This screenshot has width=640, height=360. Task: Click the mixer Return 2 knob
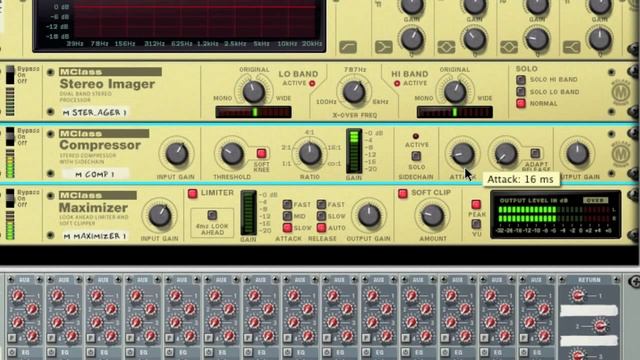pos(599,326)
